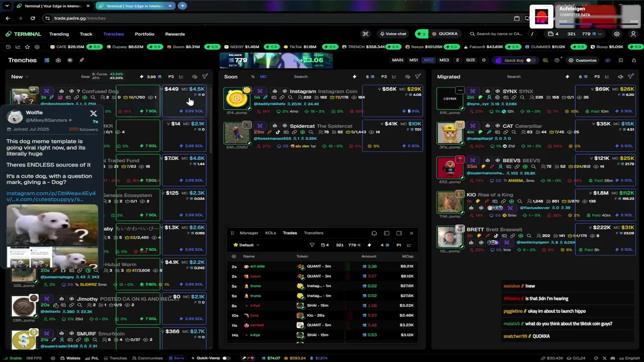Click the 5 SOL buy button on BRETT row
This screenshot has width=644, height=362.
coord(625,250)
